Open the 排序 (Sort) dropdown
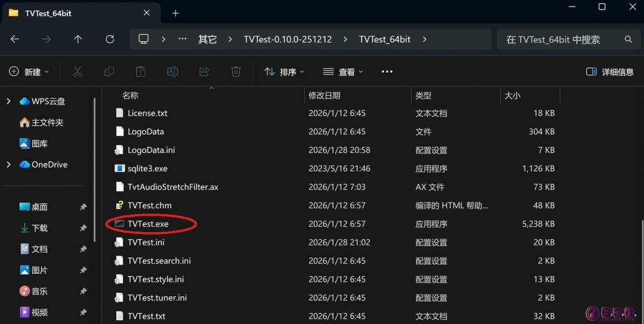This screenshot has height=324, width=644. pos(284,72)
